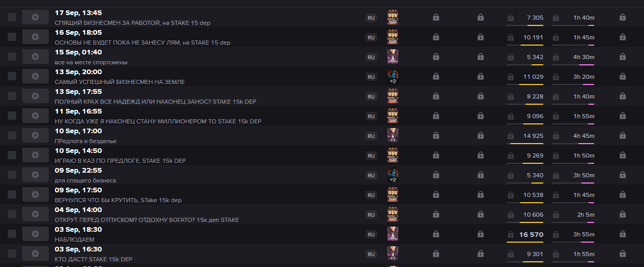Click rightmost lock icon on 09 Sep, 22:55 row
The height and width of the screenshot is (267, 644).
pyautogui.click(x=623, y=175)
